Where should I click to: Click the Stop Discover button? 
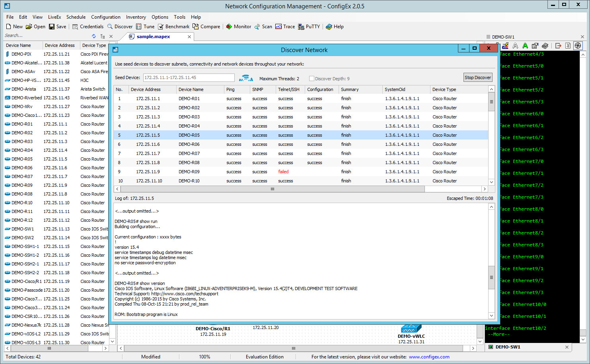pos(478,77)
